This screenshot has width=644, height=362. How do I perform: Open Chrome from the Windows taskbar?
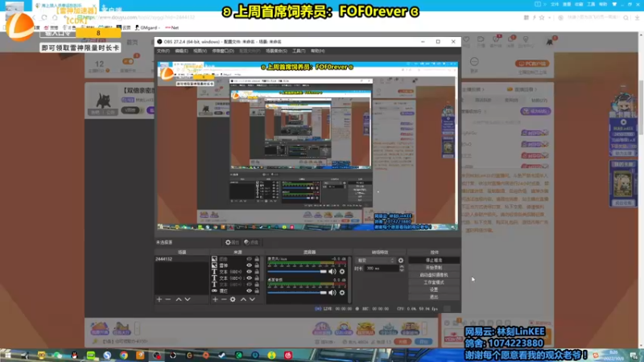[124, 355]
